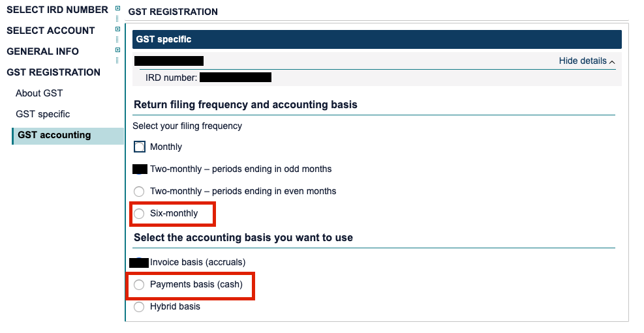Choose Two-monthly periods ending in even months
Screen dimensions: 644x333
coord(139,192)
